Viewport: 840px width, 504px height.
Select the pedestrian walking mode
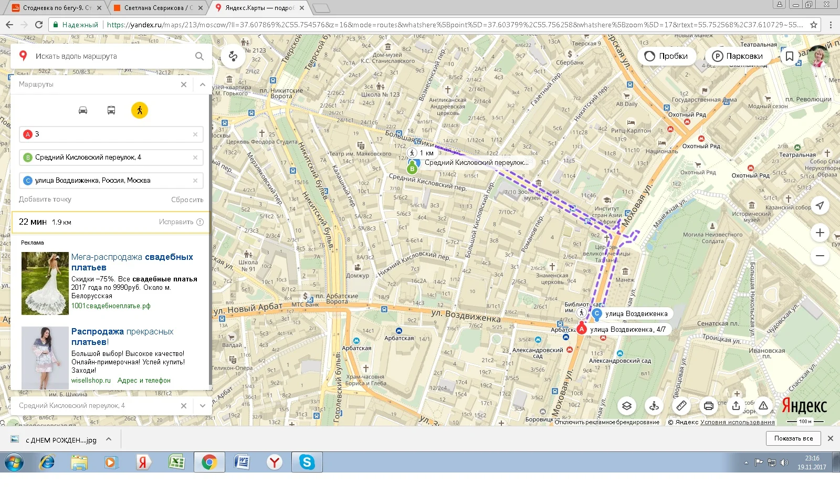pyautogui.click(x=140, y=110)
